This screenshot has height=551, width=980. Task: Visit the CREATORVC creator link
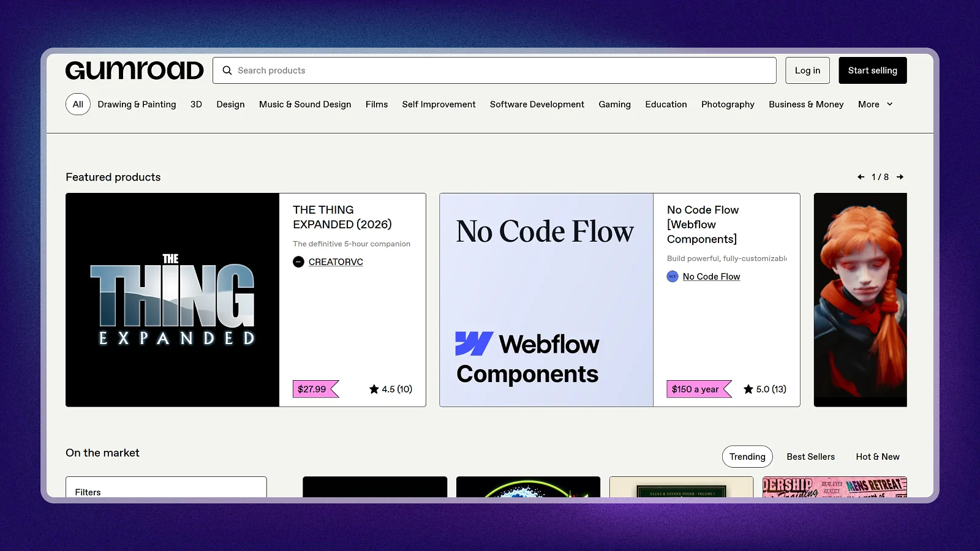[336, 262]
